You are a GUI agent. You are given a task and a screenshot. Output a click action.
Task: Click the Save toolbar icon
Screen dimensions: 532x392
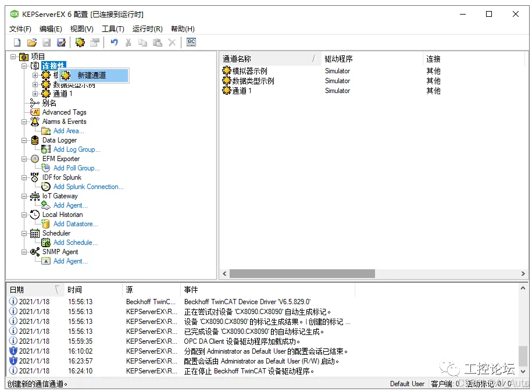coord(47,42)
